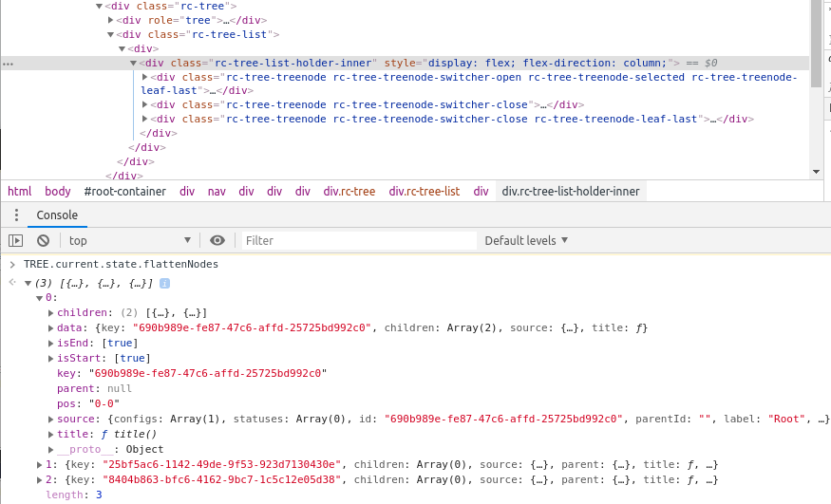This screenshot has height=504, width=831.
Task: Click the key: "690b989e-fe87-47c6-affd-25725bd992c0" line
Action: click(x=192, y=373)
